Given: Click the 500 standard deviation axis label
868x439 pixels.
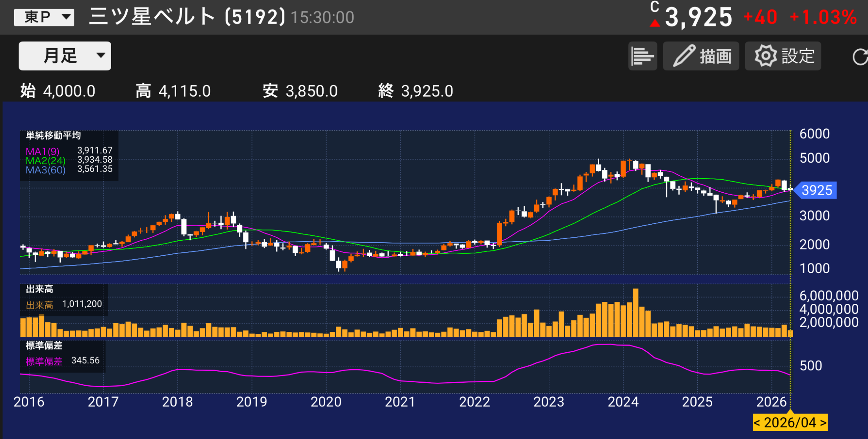Looking at the screenshot, I should pos(811,366).
